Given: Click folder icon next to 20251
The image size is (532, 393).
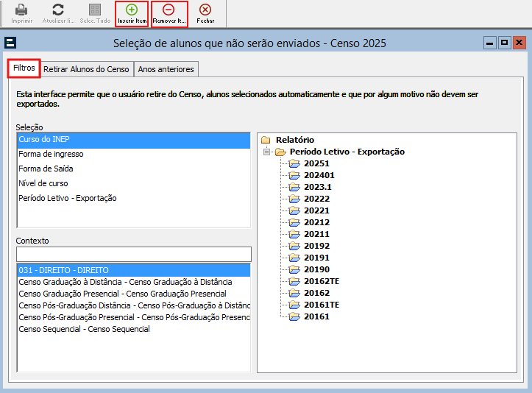Looking at the screenshot, I should [x=294, y=163].
